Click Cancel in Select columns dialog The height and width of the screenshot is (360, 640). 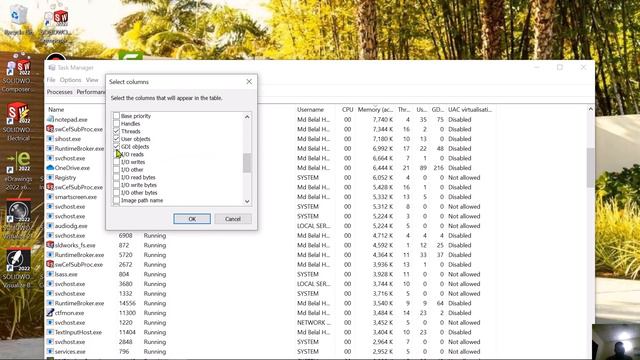[233, 219]
